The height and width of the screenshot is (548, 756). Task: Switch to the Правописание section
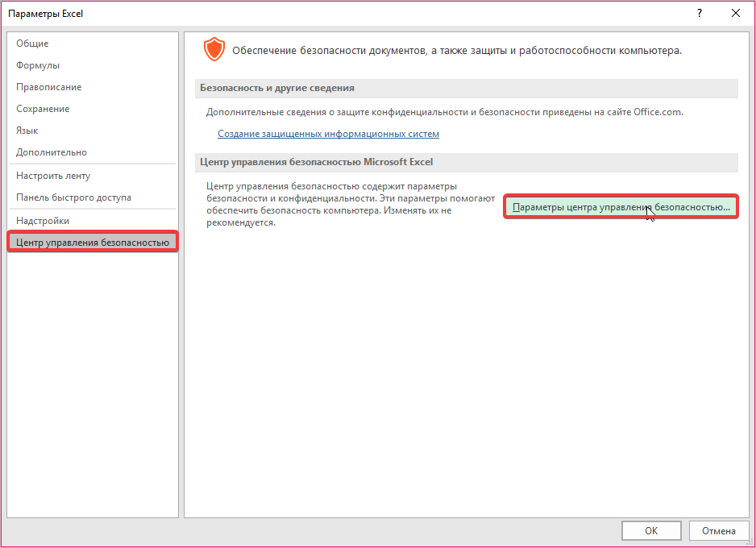pyautogui.click(x=48, y=87)
